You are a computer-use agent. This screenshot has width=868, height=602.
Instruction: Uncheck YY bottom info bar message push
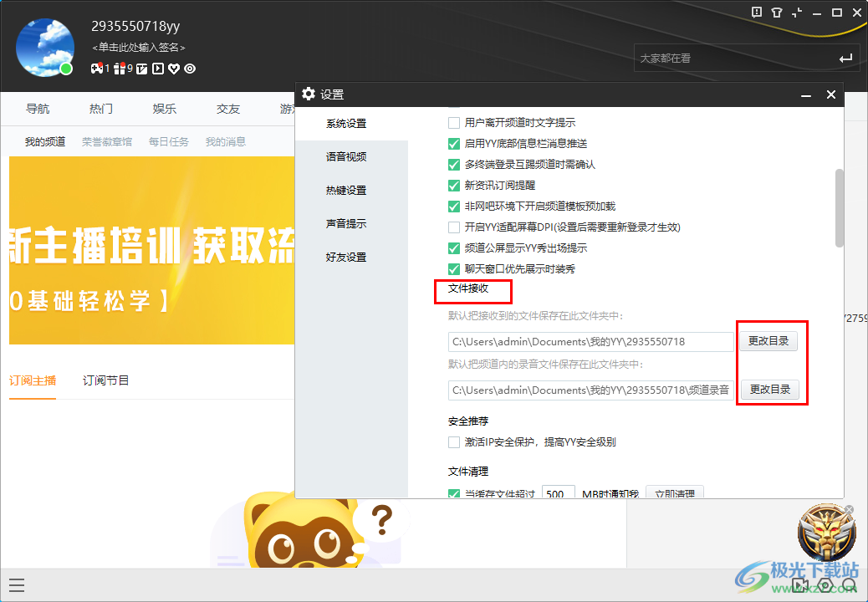tap(454, 144)
